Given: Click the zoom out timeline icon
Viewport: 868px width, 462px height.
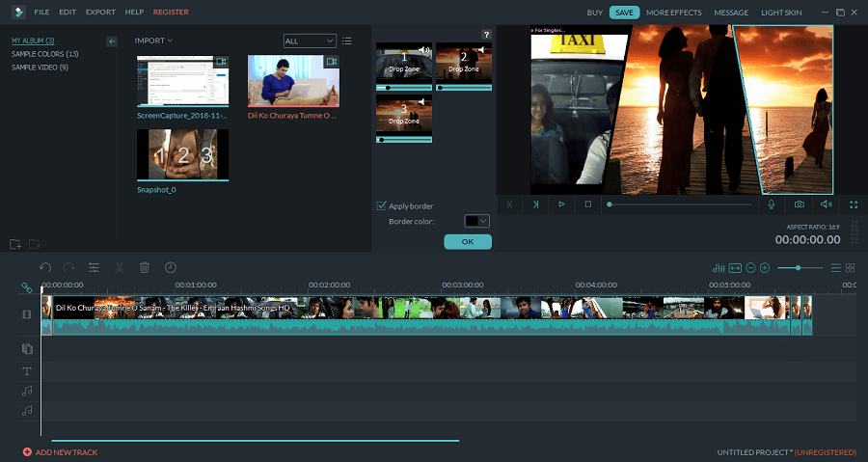Looking at the screenshot, I should [750, 267].
